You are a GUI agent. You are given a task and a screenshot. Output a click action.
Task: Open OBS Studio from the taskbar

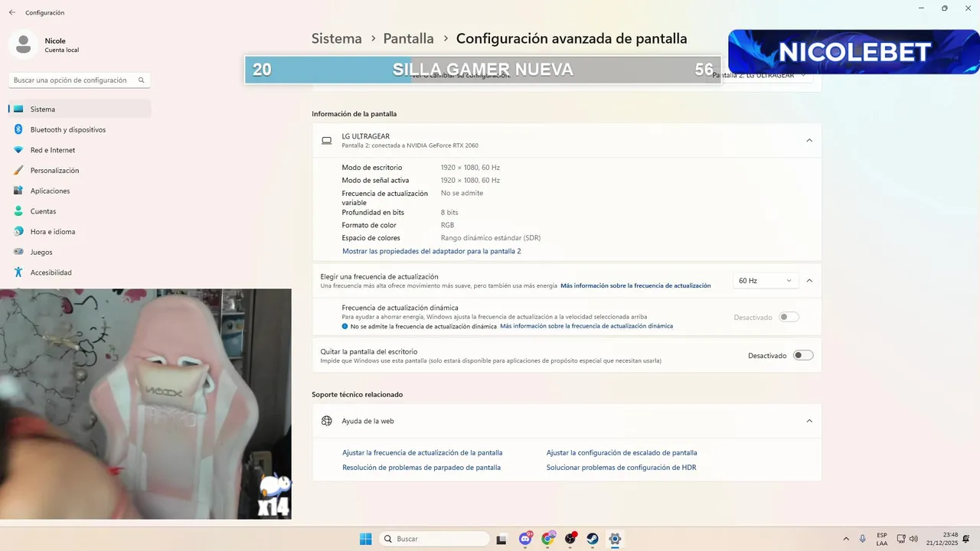[570, 539]
